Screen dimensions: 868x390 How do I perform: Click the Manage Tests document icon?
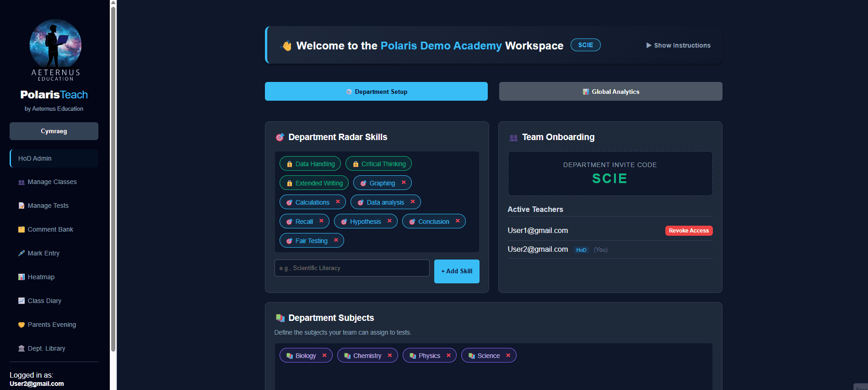point(21,206)
